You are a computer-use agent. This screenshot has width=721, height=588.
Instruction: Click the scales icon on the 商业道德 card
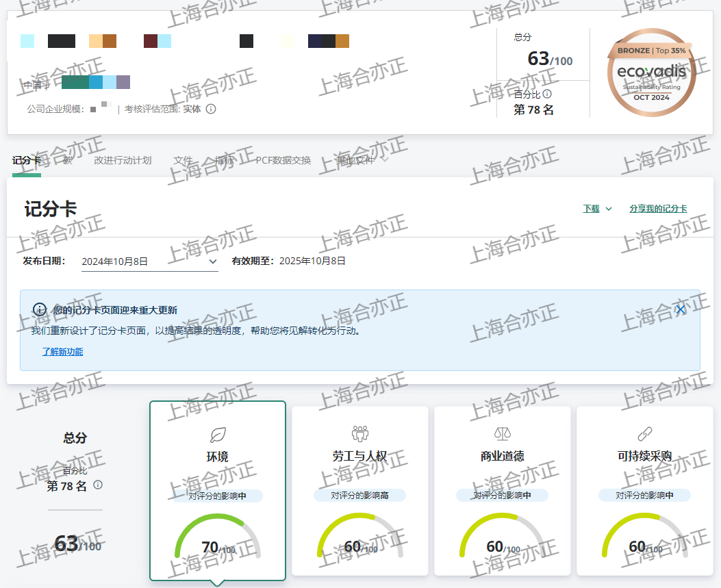tap(503, 433)
